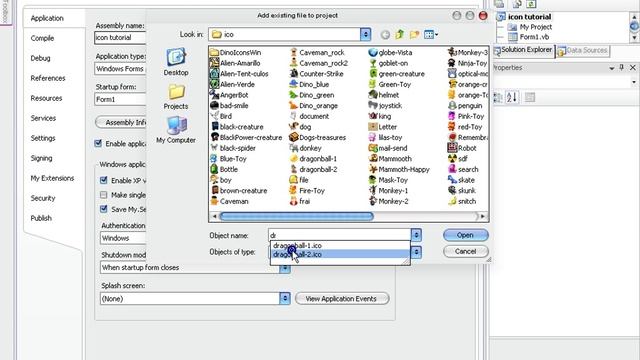Open the Application settings page
This screenshot has height=360, width=640.
47,18
